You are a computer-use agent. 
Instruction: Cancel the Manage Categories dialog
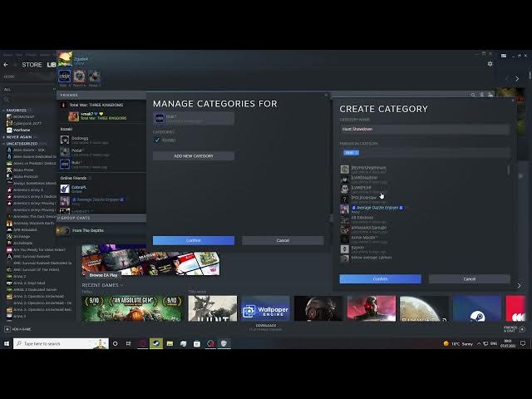283,240
